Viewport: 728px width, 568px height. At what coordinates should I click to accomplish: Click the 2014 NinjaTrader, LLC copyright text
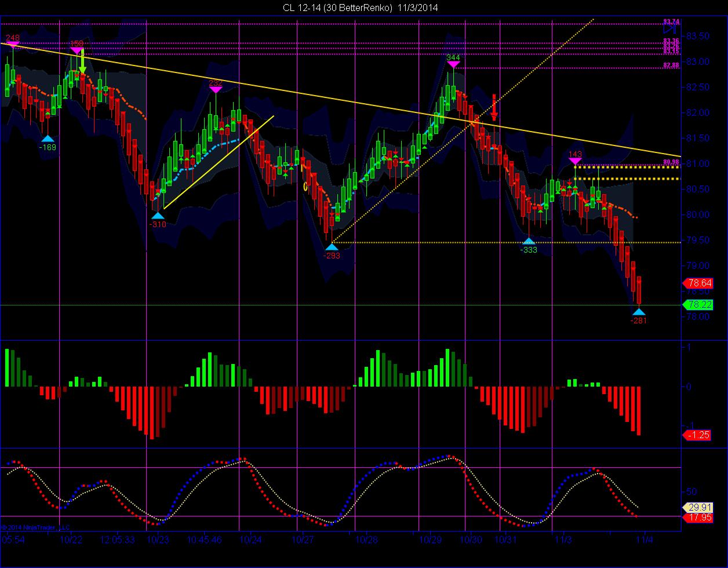pos(35,527)
